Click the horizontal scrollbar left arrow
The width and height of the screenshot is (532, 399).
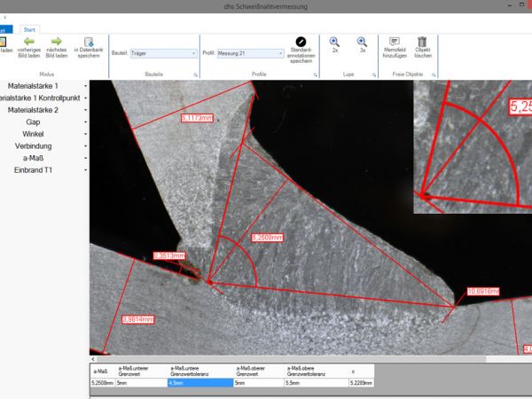point(93,359)
